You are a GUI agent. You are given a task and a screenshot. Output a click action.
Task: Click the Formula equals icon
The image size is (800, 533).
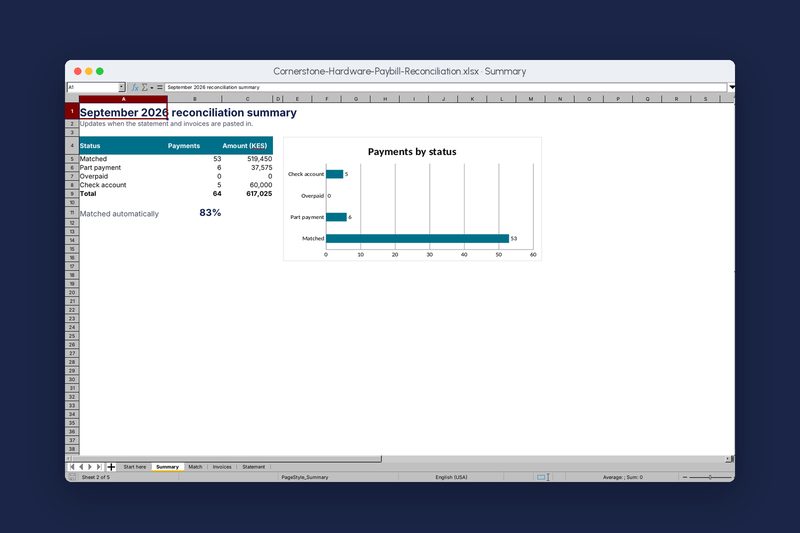(x=159, y=87)
